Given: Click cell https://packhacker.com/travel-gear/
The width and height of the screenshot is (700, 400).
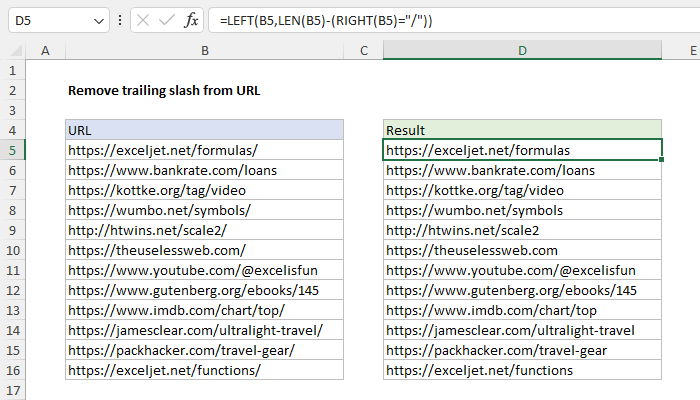Looking at the screenshot, I should point(204,350).
